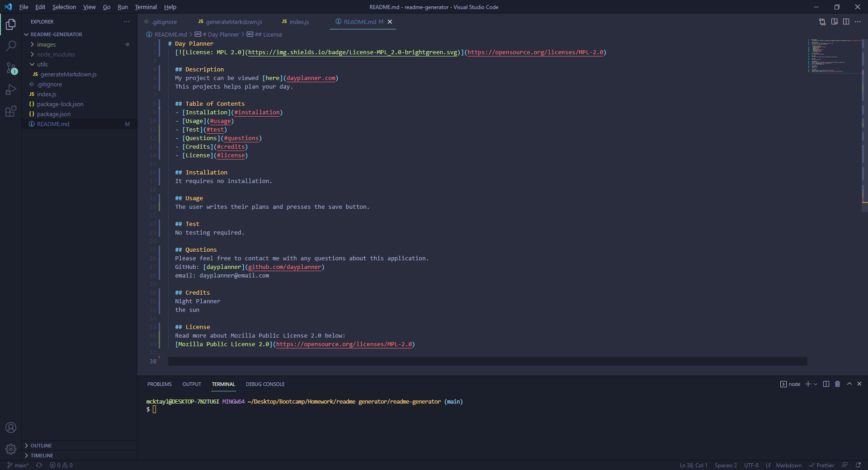
Task: Open the Source Control view
Action: (11, 68)
